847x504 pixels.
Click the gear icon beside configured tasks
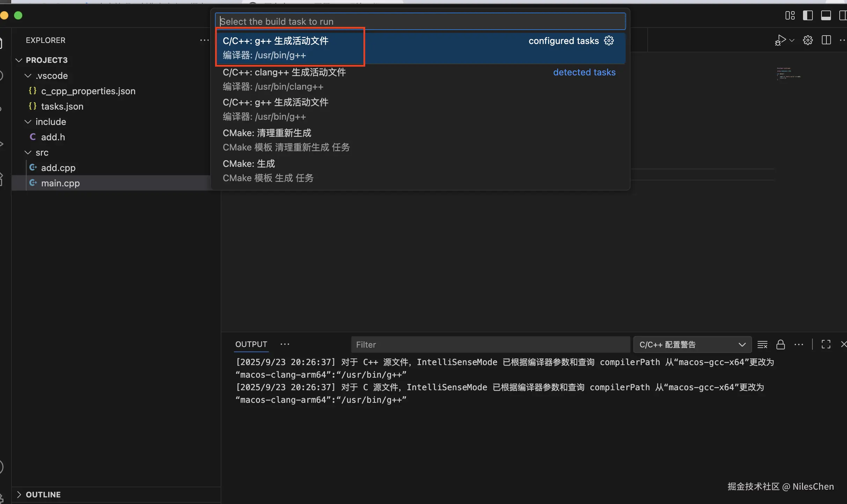point(609,41)
